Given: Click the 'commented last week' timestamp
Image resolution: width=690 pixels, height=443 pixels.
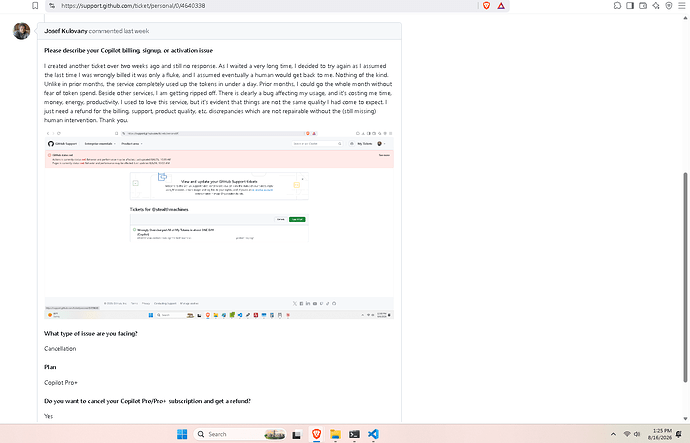Looking at the screenshot, I should click(x=119, y=31).
